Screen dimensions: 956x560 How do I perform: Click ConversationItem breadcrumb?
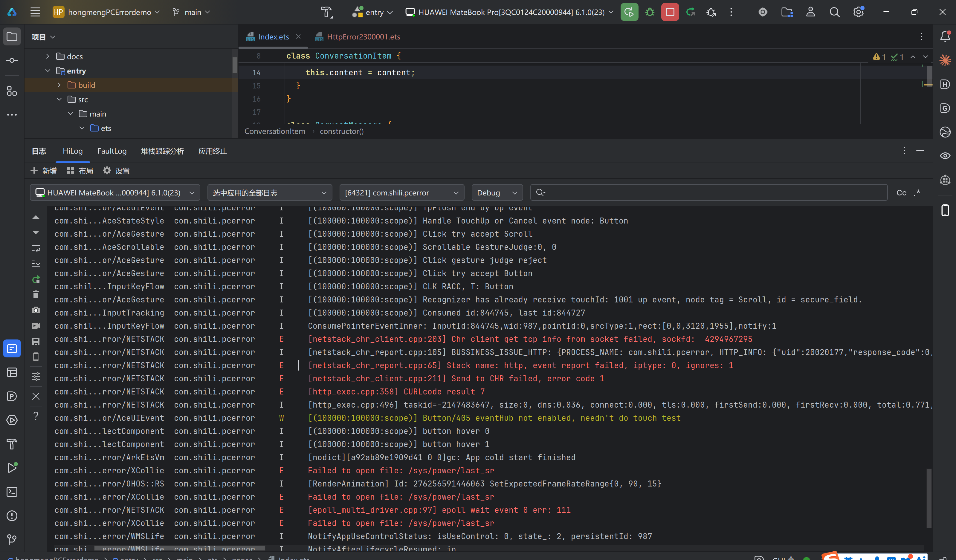pos(275,131)
